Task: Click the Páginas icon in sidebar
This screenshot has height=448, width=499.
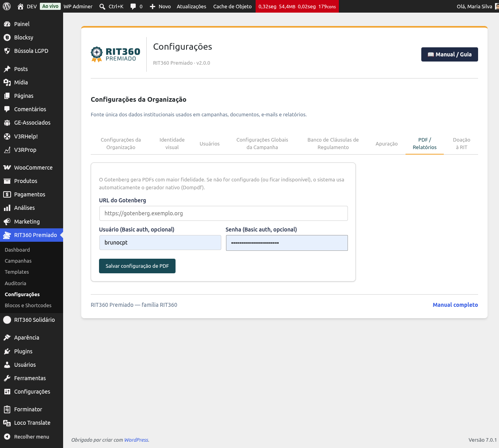Action: [x=7, y=96]
